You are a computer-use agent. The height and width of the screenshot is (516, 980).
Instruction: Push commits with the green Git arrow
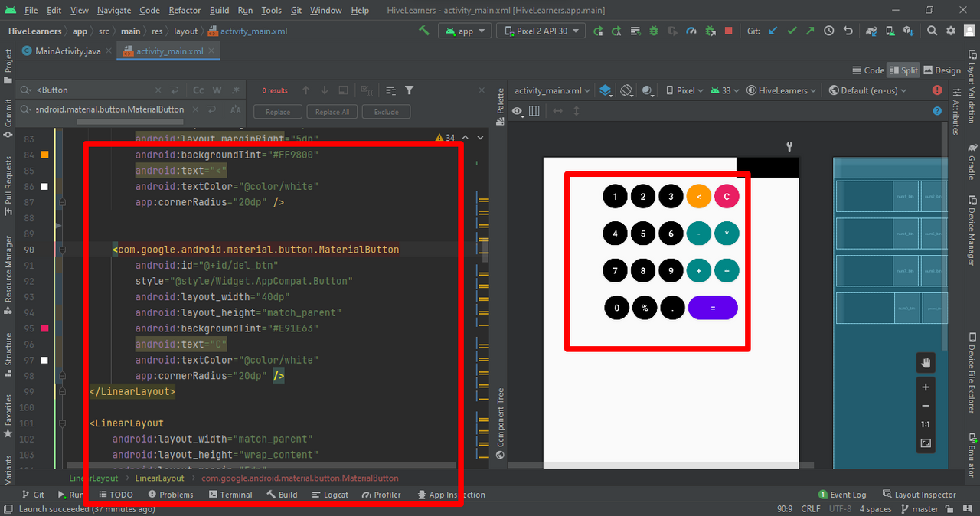coord(810,31)
